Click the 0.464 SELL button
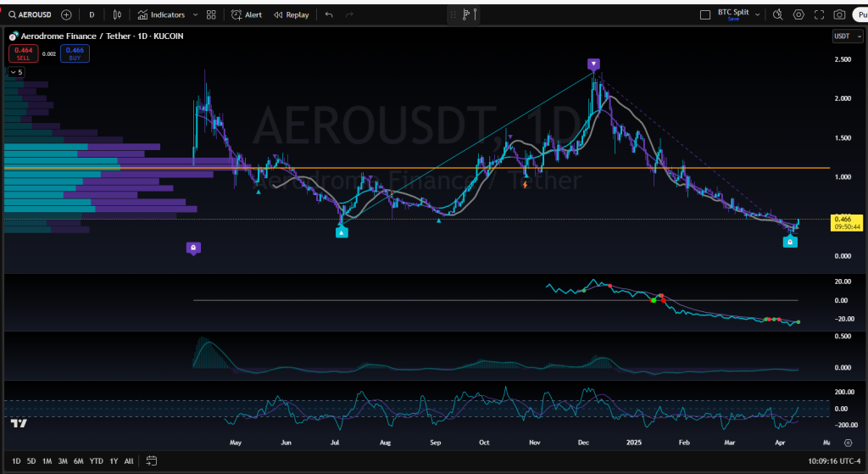Viewport: 868px width, 474px height. click(x=24, y=53)
